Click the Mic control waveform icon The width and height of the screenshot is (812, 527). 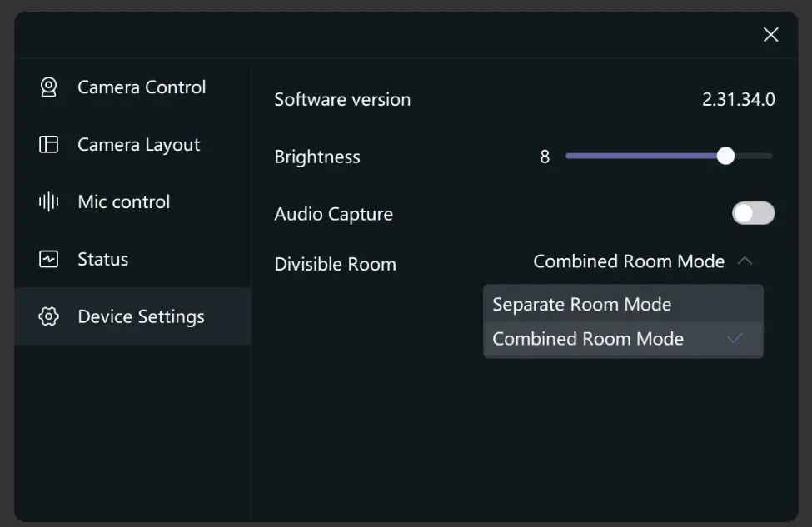tap(48, 201)
